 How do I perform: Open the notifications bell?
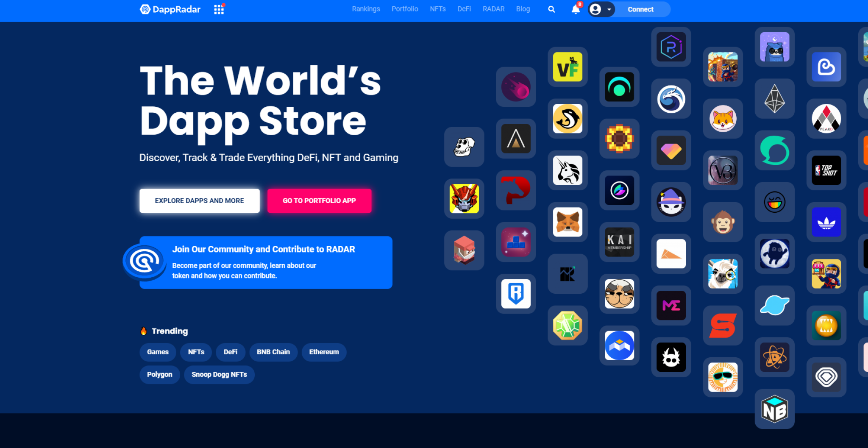[576, 9]
